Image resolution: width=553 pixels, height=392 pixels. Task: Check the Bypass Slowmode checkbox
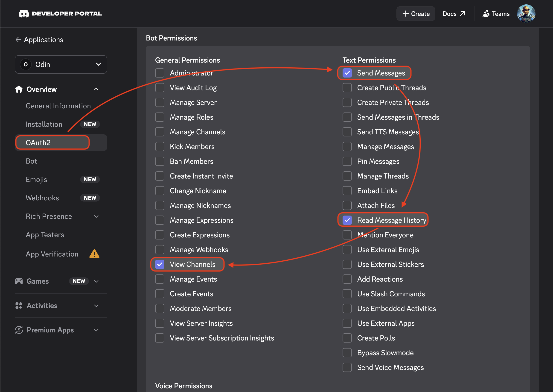pyautogui.click(x=347, y=353)
